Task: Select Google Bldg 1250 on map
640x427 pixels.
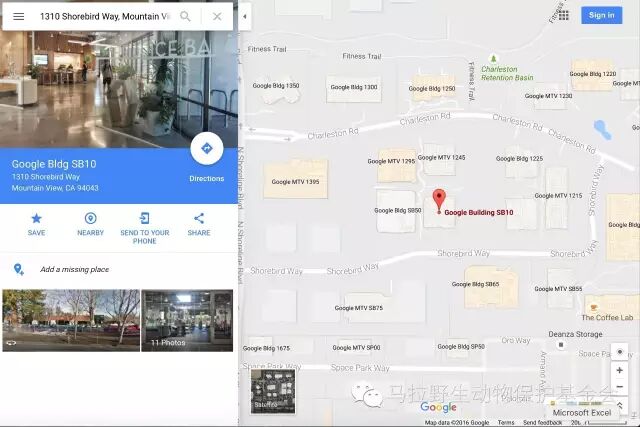Action: (x=432, y=88)
